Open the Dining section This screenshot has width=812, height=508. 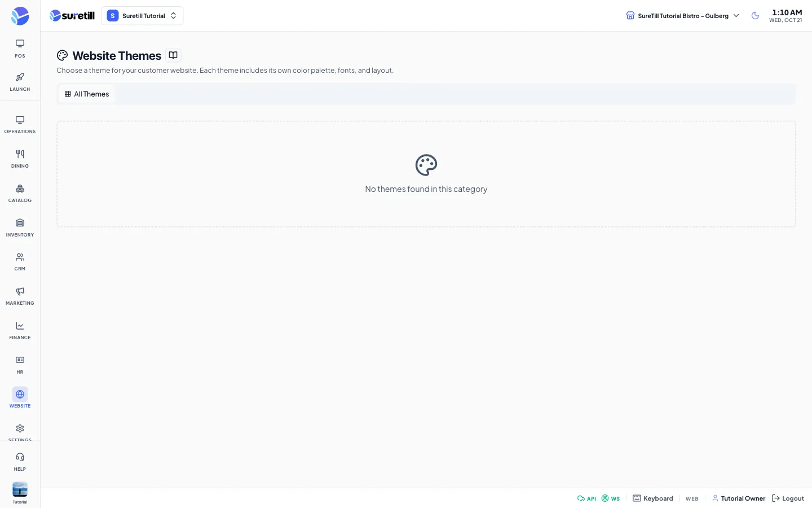click(x=20, y=159)
